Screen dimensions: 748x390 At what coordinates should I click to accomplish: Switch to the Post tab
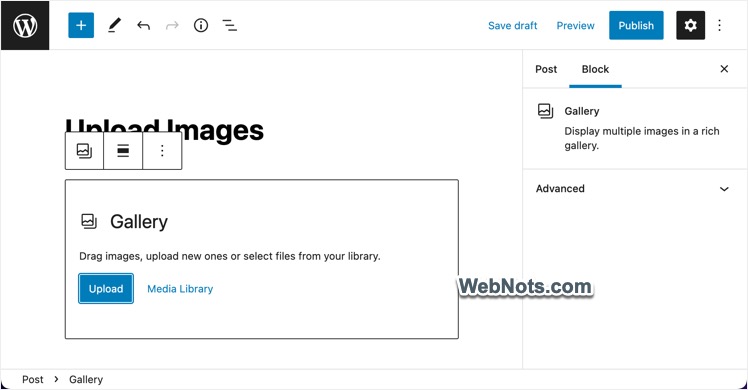(546, 69)
